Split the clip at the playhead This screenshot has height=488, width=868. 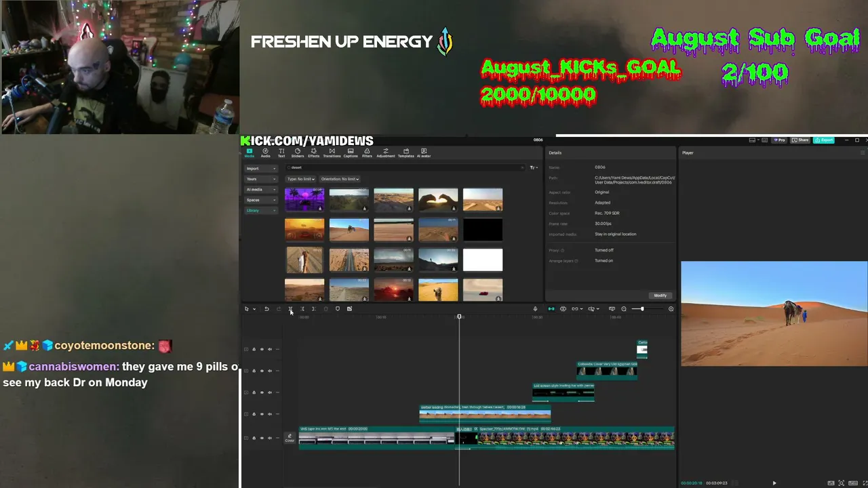click(290, 309)
